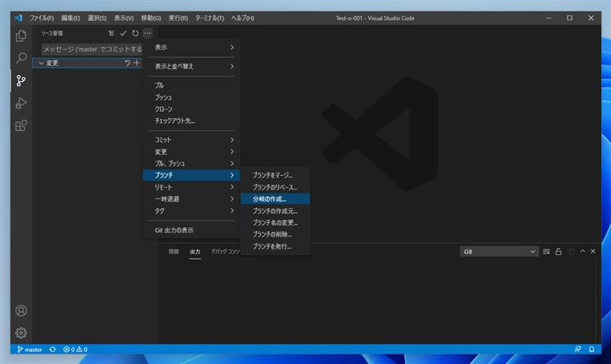
Task: Expand the 表示 submenu
Action: coord(191,47)
